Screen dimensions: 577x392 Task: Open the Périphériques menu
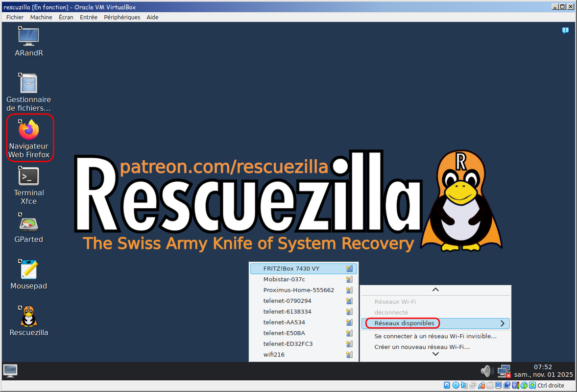(x=122, y=17)
